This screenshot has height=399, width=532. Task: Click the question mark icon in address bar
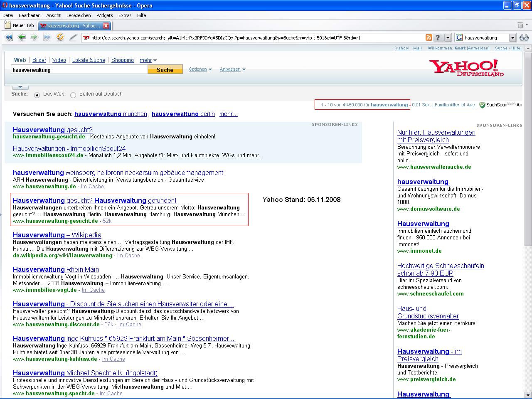coord(438,38)
